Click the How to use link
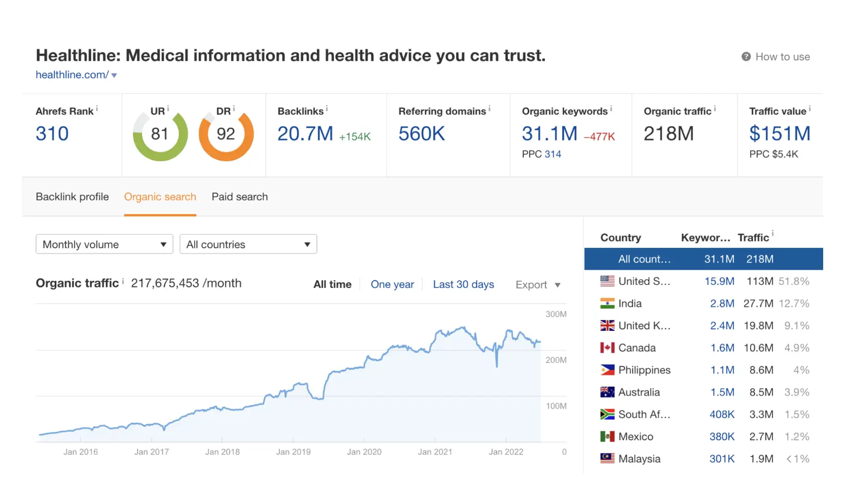 point(782,57)
